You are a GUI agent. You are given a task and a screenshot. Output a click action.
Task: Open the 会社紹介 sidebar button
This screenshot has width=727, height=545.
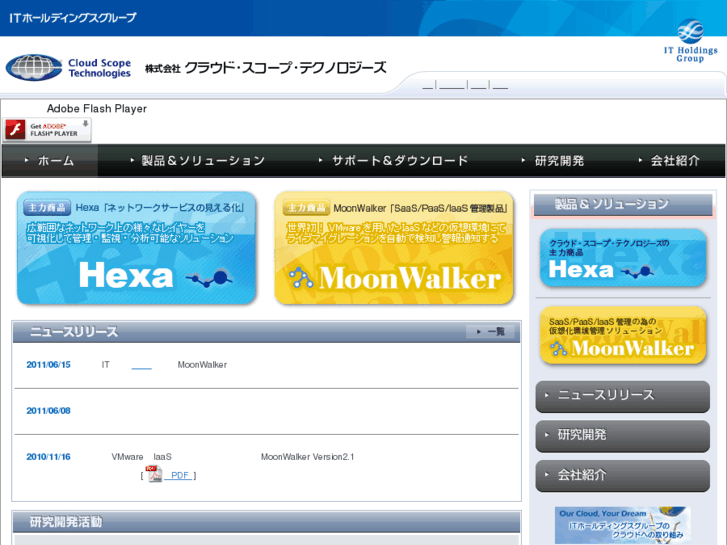tap(623, 476)
